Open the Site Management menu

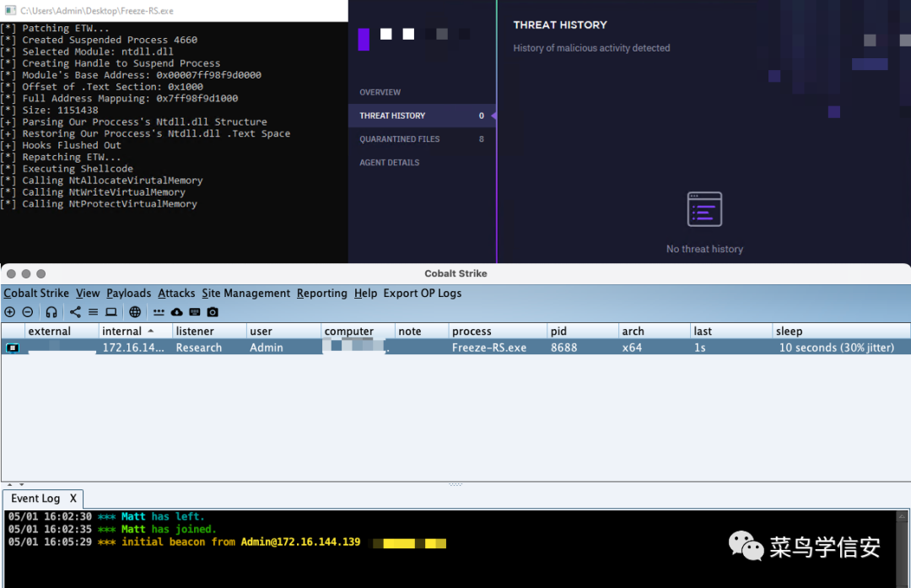[x=245, y=294]
